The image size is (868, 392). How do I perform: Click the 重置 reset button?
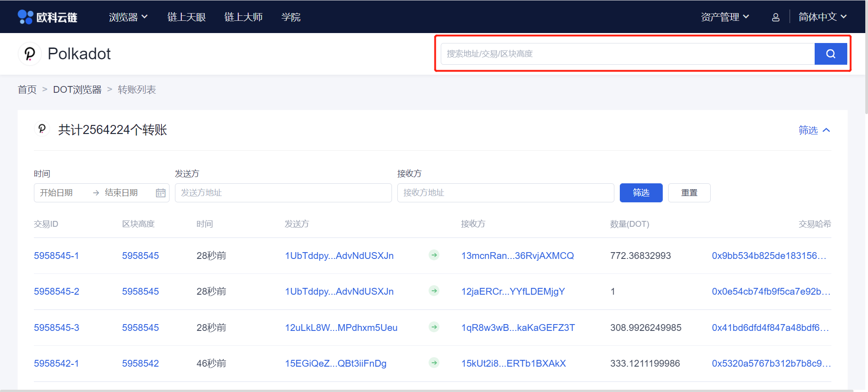(689, 193)
